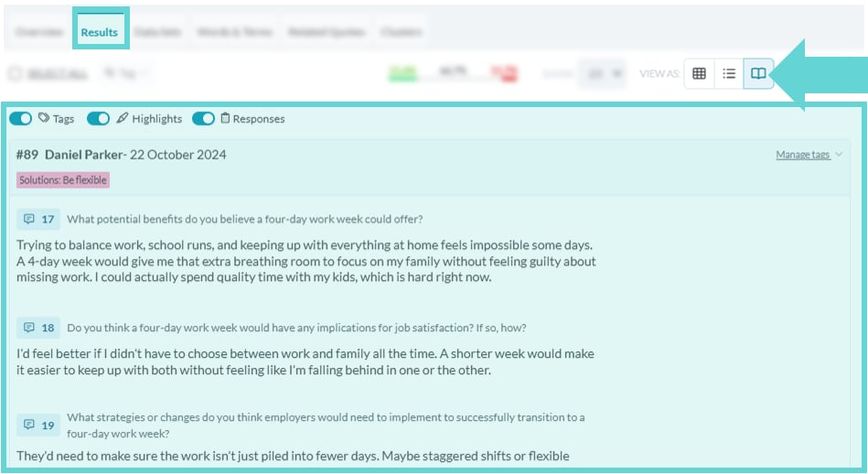Click the tag icon beside Tags
This screenshot has height=474, width=868.
click(44, 118)
